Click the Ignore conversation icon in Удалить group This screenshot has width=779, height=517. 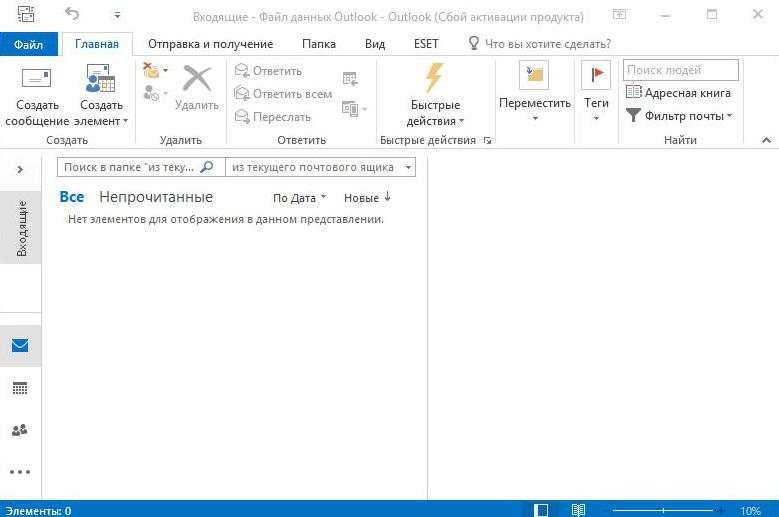click(152, 71)
